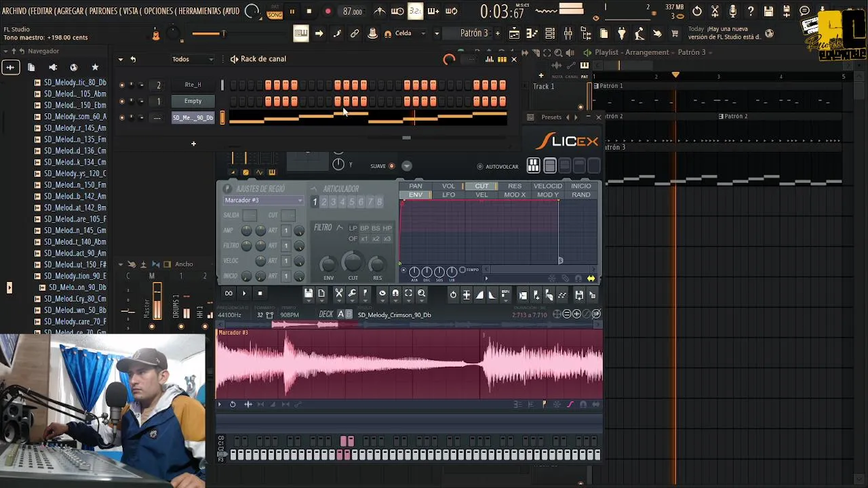Adjust the Master mixer fader

(x=158, y=302)
